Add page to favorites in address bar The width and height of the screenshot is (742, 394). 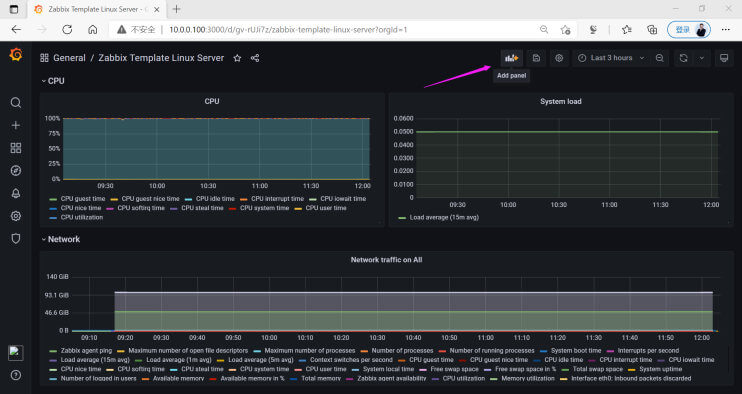click(565, 30)
